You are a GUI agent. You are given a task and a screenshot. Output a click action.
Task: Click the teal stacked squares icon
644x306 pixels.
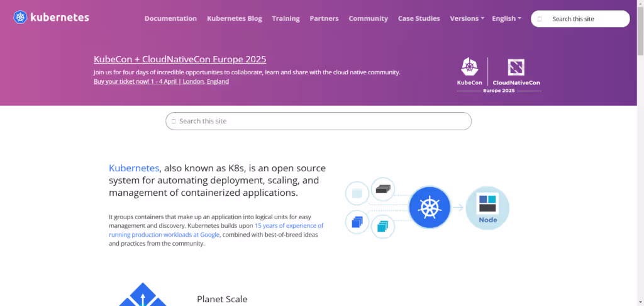click(x=383, y=226)
